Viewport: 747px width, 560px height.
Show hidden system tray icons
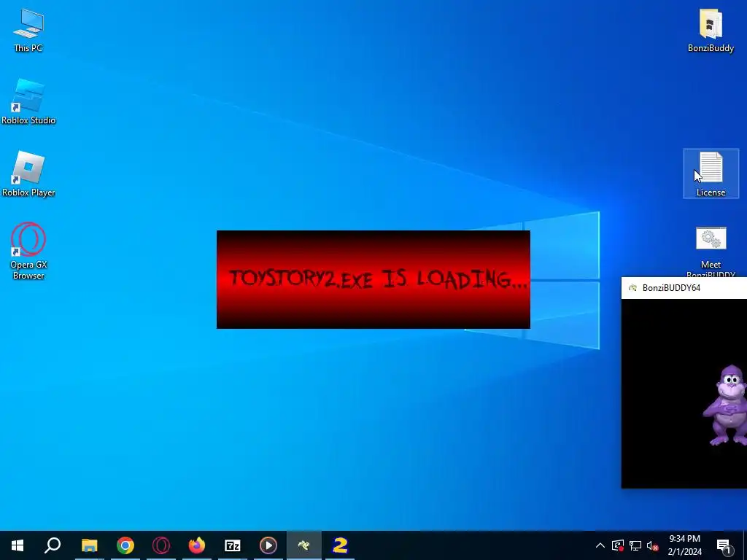click(600, 545)
